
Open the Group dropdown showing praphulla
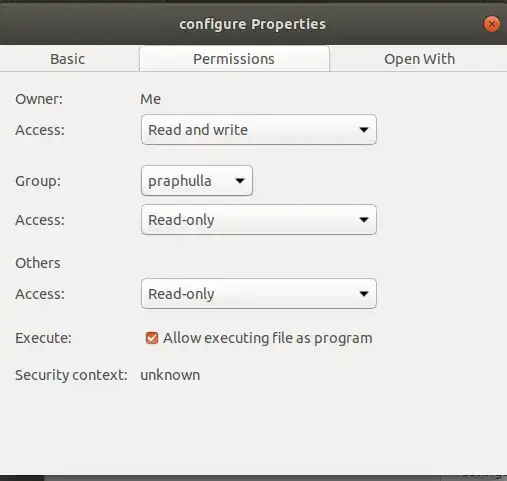[x=197, y=181]
